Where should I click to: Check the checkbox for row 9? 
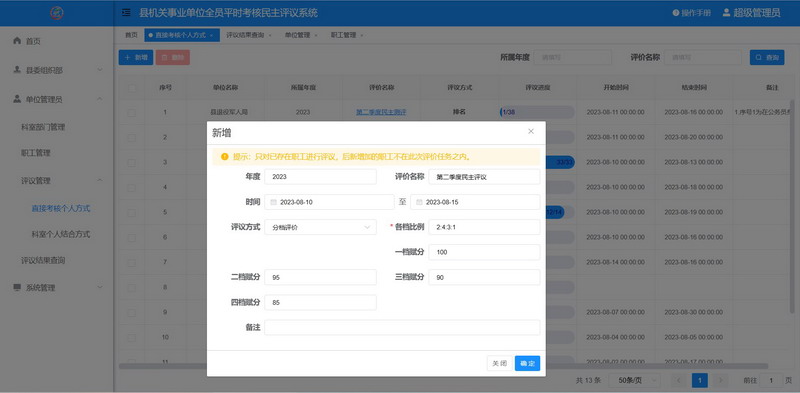[132, 312]
